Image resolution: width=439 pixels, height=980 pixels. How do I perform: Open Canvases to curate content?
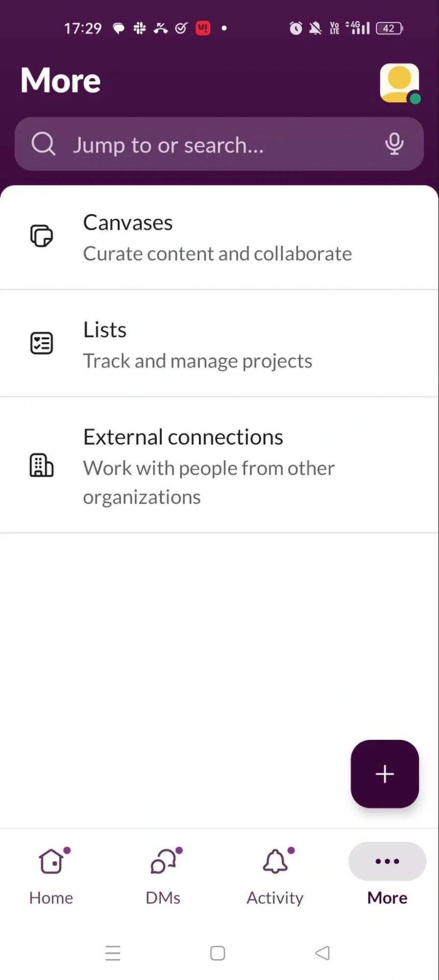click(218, 238)
